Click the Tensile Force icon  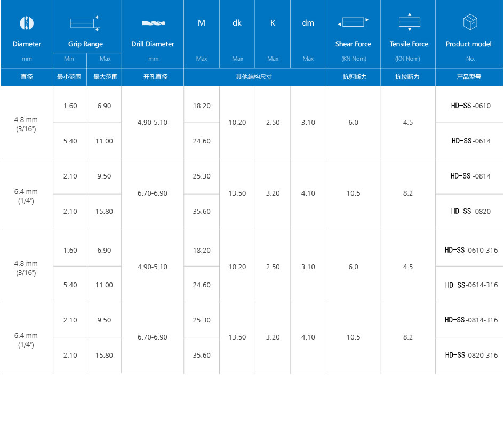click(409, 22)
